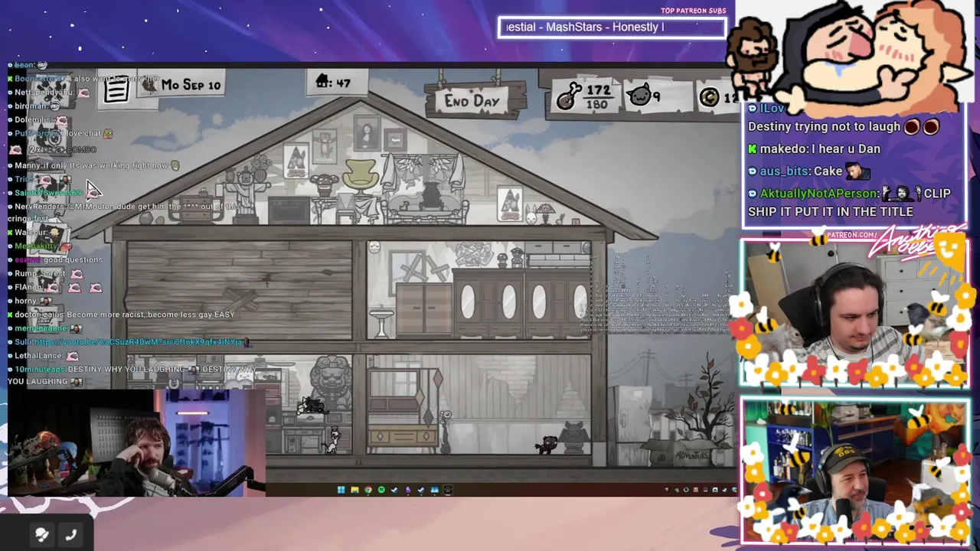Click AktuallyNotAPerson's CLIP SHIP IT message
This screenshot has height=551, width=980.
coord(850,203)
